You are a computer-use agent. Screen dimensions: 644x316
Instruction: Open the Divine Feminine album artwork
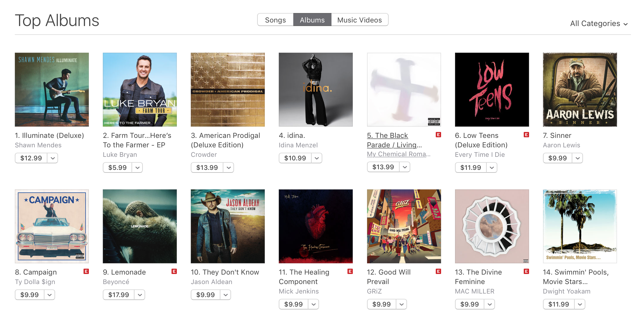click(x=492, y=226)
